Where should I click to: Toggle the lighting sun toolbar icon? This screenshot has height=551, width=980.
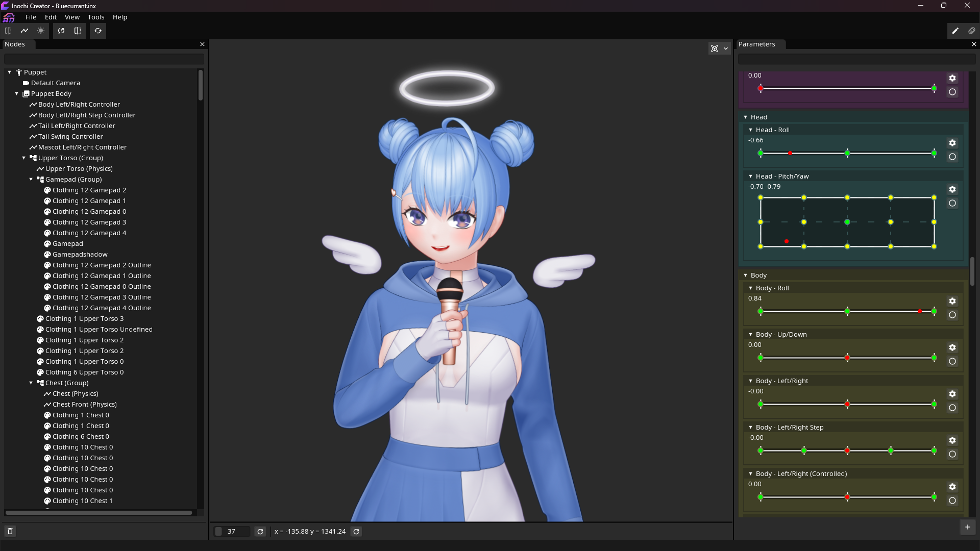pyautogui.click(x=41, y=31)
